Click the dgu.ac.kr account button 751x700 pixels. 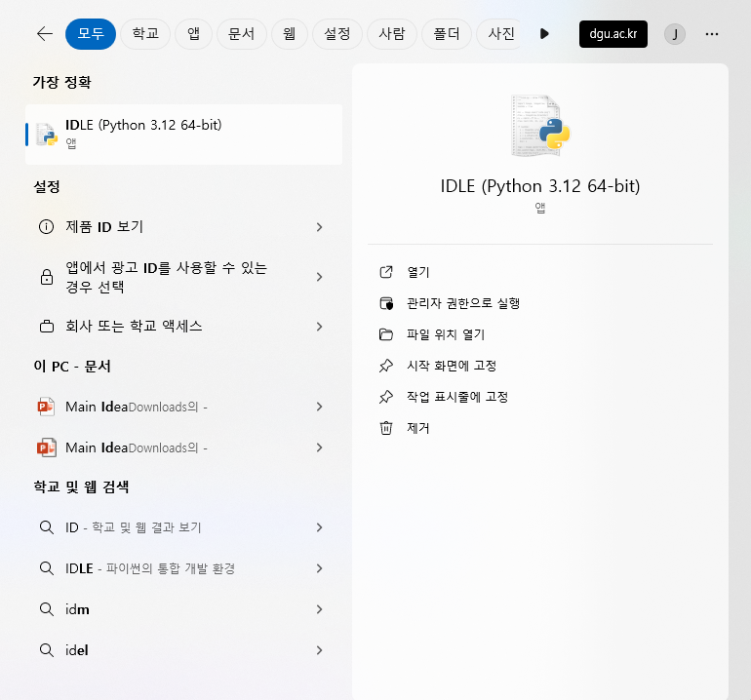click(x=613, y=34)
